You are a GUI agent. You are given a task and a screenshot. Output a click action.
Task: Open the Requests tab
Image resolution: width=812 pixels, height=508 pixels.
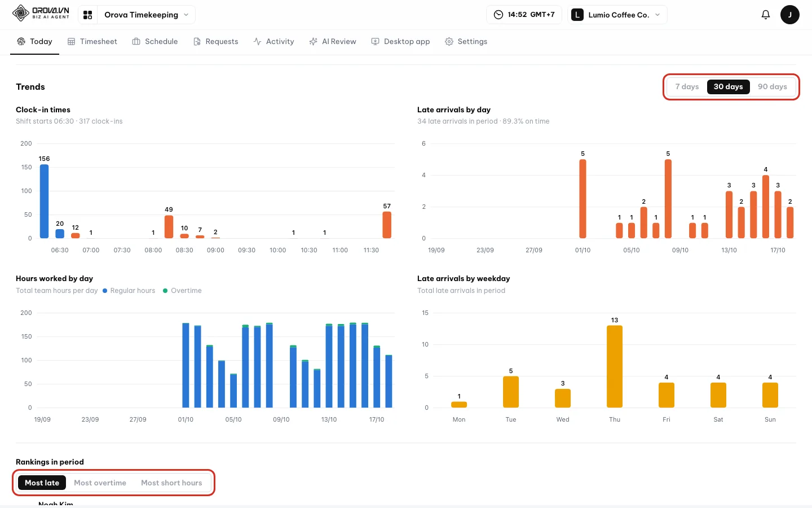pos(215,42)
